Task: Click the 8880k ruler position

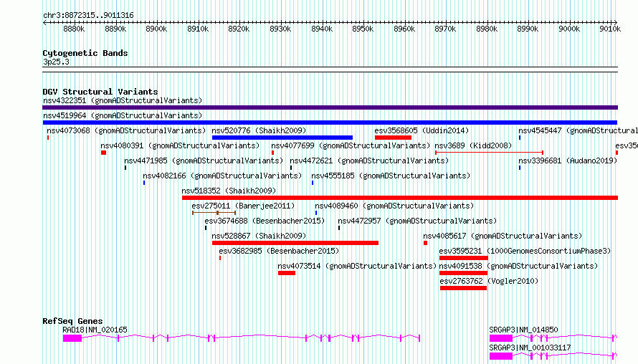Action: 74,29
